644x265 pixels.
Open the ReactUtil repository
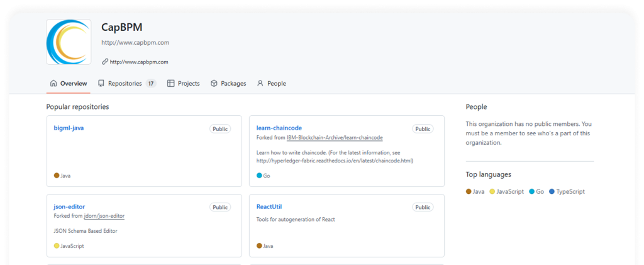[x=269, y=206]
